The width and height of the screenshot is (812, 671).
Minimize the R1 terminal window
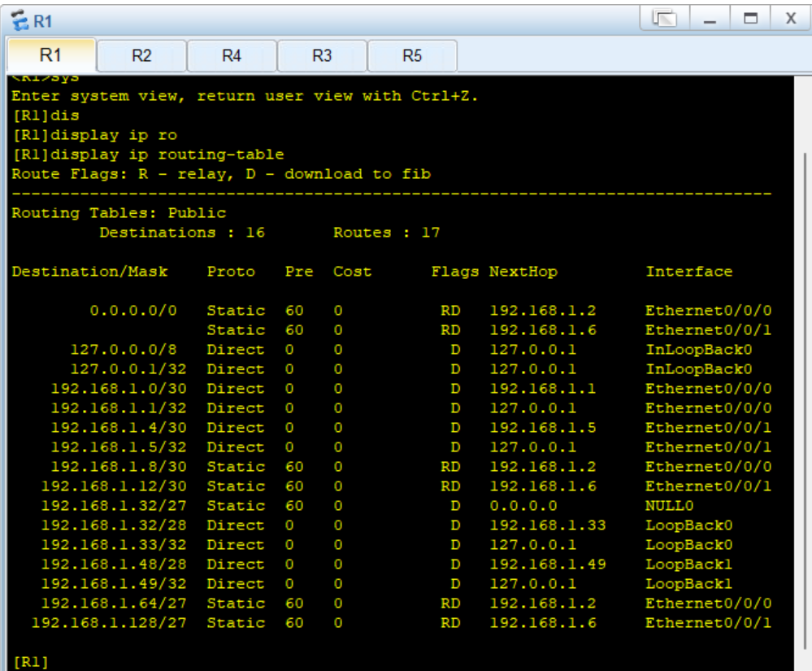710,19
